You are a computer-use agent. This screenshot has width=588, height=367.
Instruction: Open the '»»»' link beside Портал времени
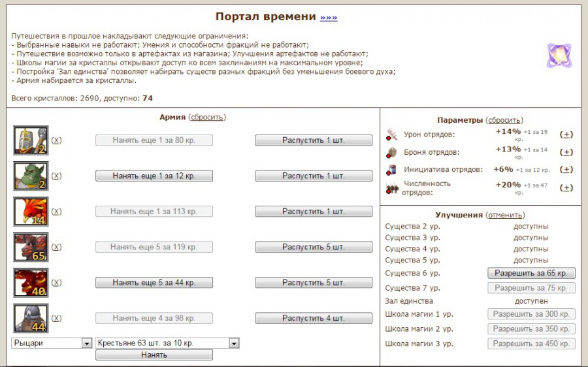point(329,17)
